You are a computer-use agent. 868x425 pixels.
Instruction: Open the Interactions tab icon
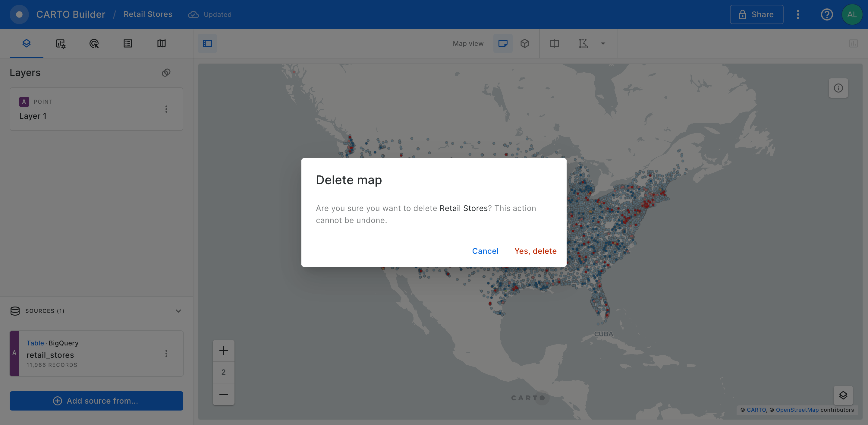click(94, 43)
